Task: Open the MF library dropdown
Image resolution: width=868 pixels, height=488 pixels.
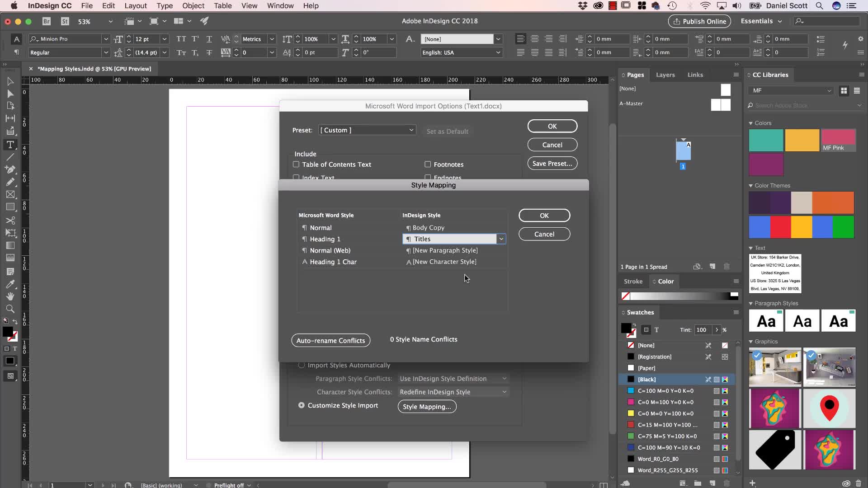Action: 791,91
